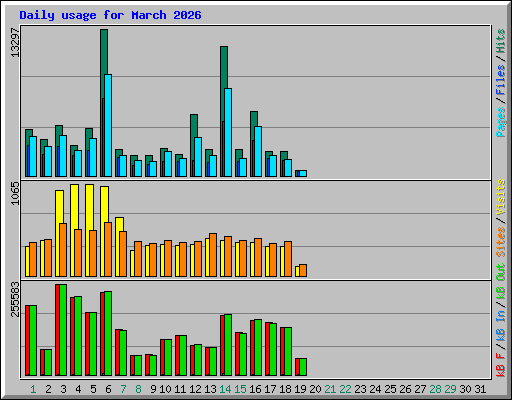Screen dimensions: 512x400
Task: Click the 'Sites' legend label
Action: coord(501,242)
